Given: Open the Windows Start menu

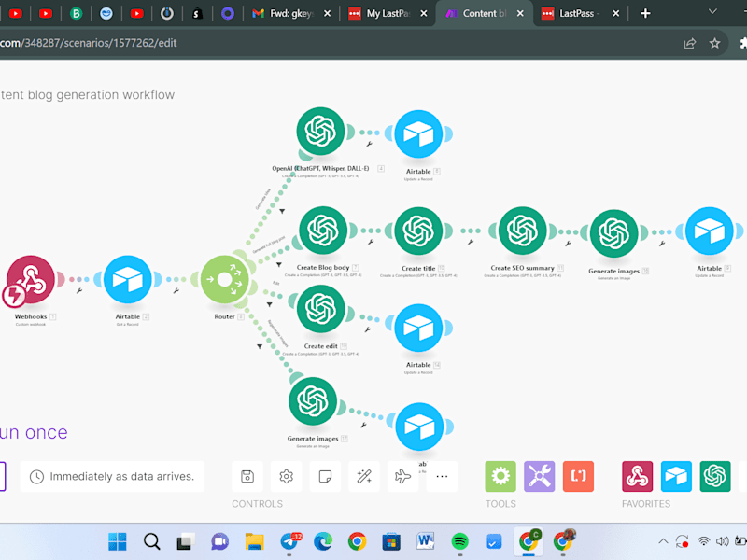Looking at the screenshot, I should click(x=118, y=541).
